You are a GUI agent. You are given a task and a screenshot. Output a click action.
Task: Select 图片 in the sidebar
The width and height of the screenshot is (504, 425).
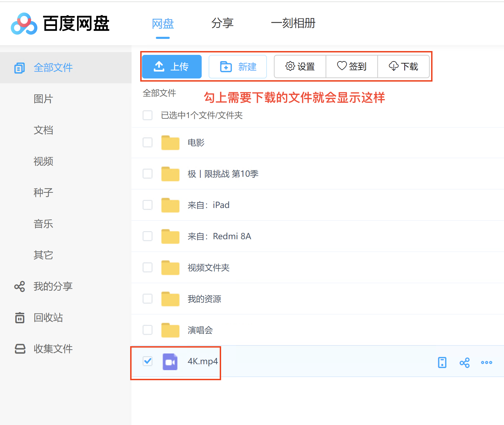pos(43,99)
